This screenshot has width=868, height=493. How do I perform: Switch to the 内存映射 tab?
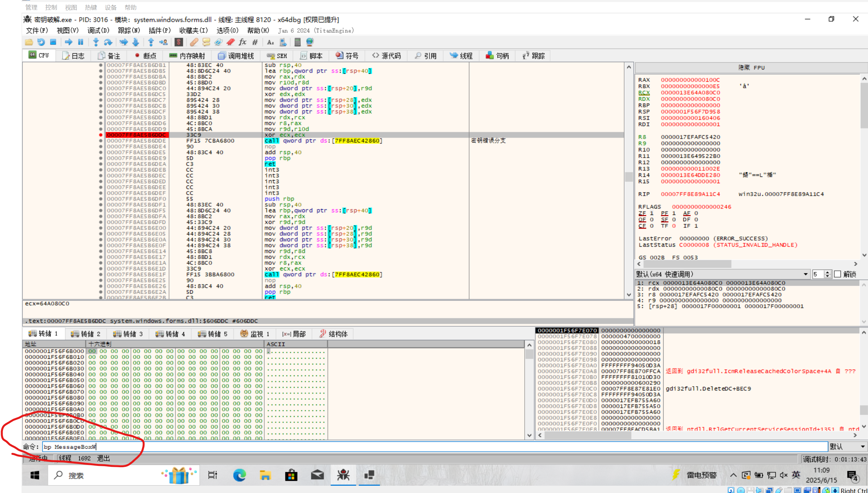(x=187, y=56)
